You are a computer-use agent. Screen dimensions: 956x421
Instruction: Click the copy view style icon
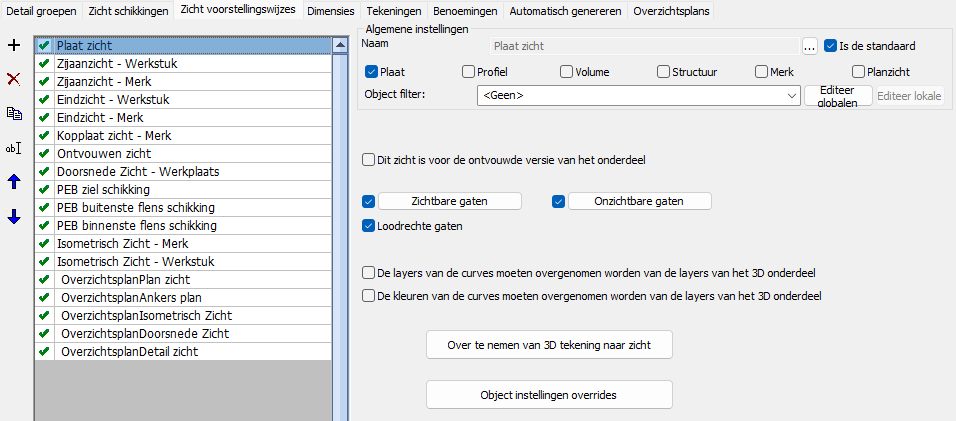[x=13, y=113]
